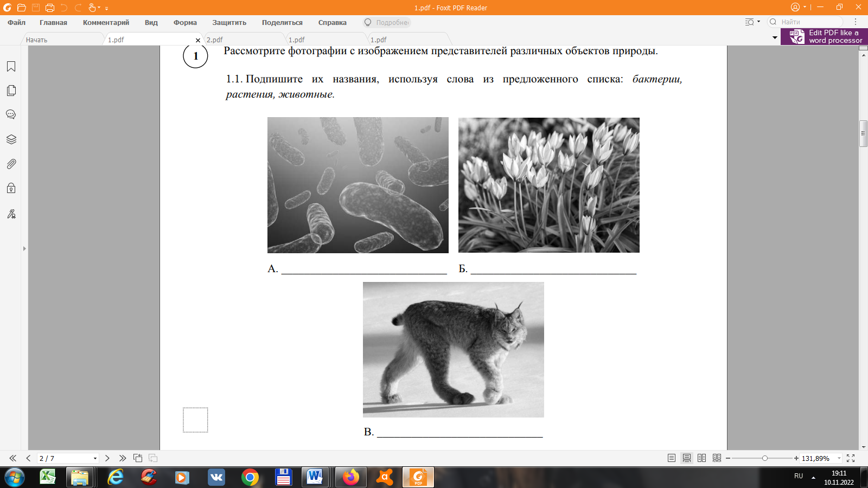Open Firefox from the taskbar
Image resolution: width=868 pixels, height=488 pixels.
(350, 477)
